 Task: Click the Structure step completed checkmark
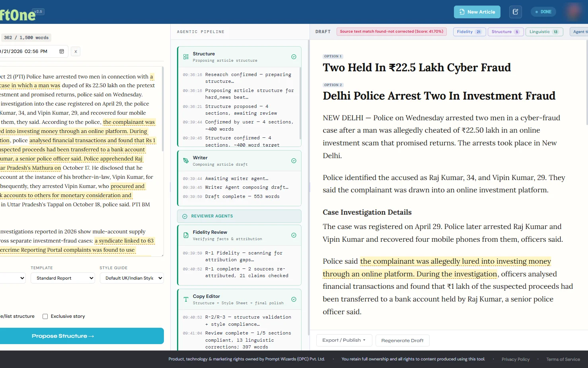294,57
